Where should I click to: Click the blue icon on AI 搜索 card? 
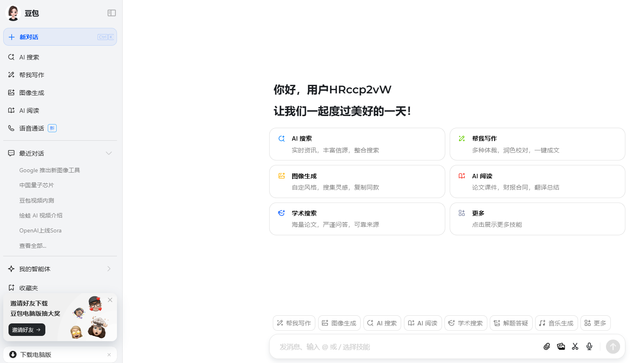tap(281, 139)
